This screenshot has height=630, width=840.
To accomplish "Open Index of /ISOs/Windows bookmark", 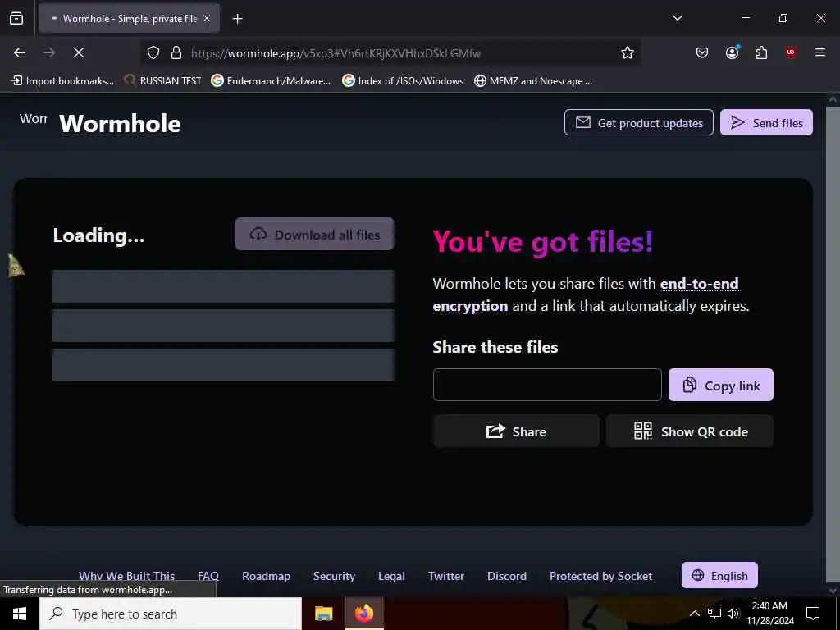I will (x=403, y=81).
